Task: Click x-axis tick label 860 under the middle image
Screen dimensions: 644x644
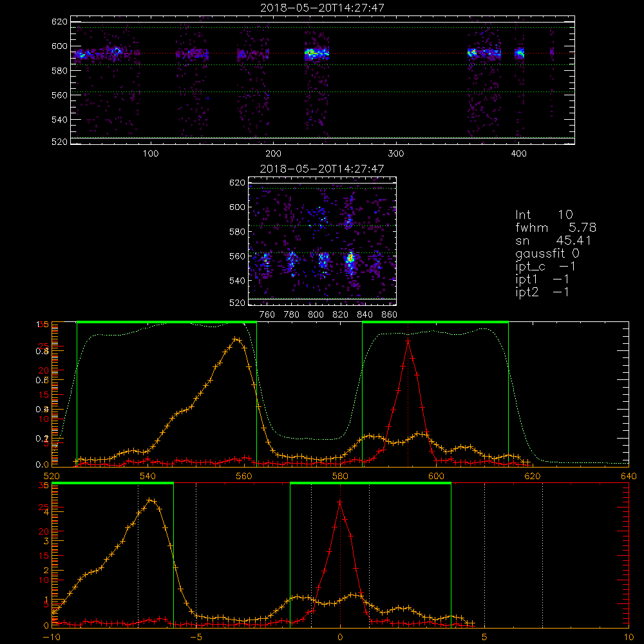Action: click(389, 315)
